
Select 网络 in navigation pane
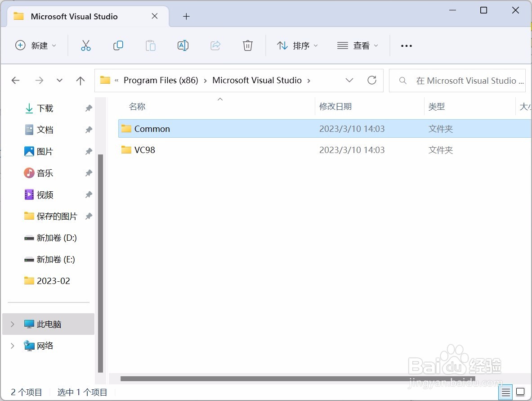click(x=45, y=346)
